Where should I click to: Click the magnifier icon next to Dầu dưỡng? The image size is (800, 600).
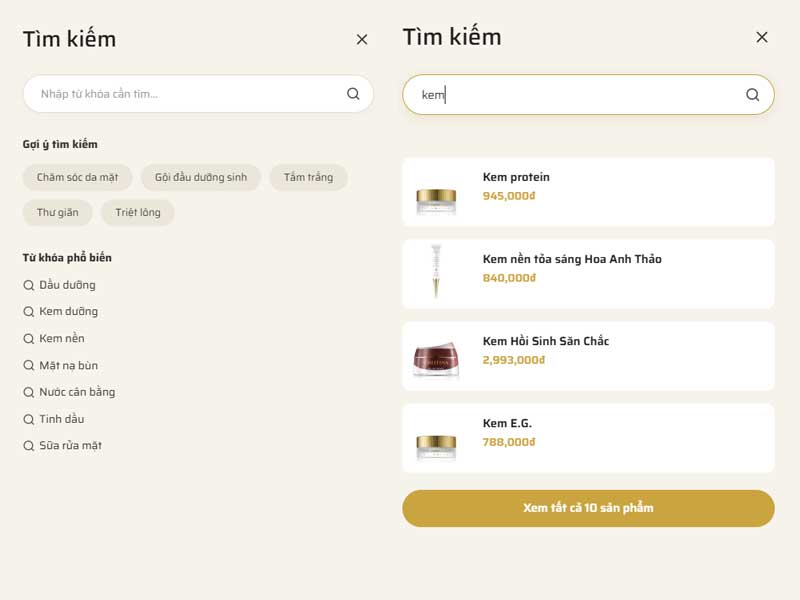click(x=29, y=285)
